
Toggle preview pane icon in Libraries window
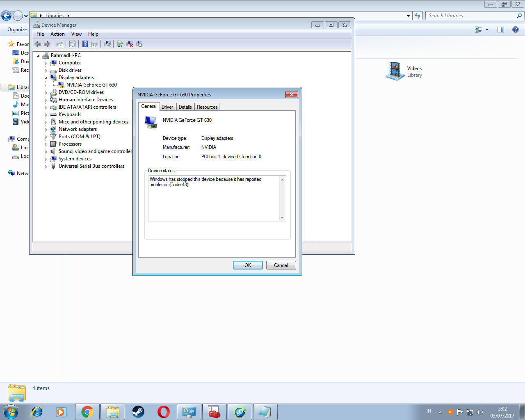(501, 30)
